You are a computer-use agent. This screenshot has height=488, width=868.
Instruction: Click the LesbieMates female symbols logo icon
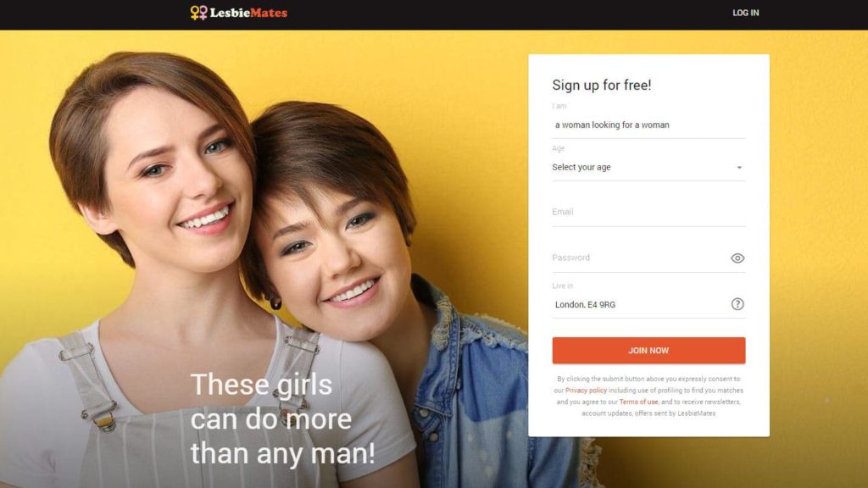tap(198, 12)
